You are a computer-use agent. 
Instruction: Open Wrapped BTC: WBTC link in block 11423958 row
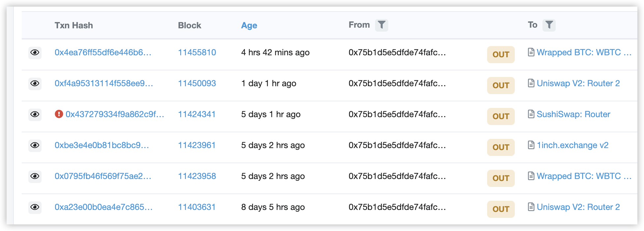coord(584,176)
